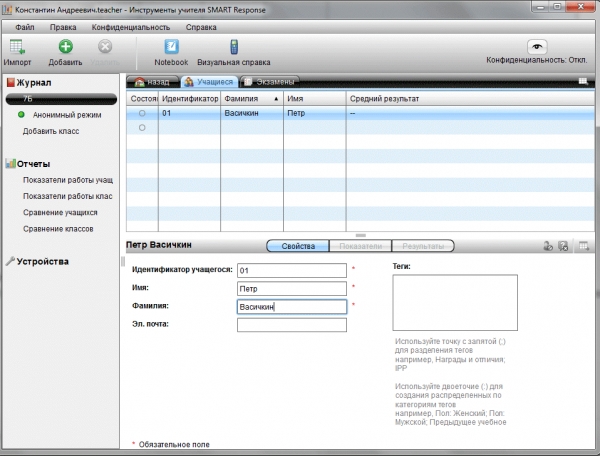Open Показатели работы учащ report
This screenshot has height=456, width=600.
68,180
